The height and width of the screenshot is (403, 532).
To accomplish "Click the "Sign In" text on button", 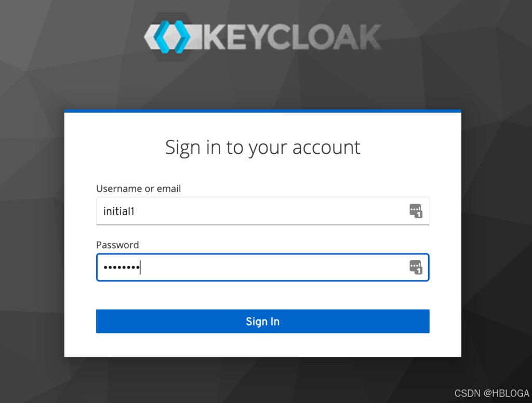I will click(x=262, y=321).
